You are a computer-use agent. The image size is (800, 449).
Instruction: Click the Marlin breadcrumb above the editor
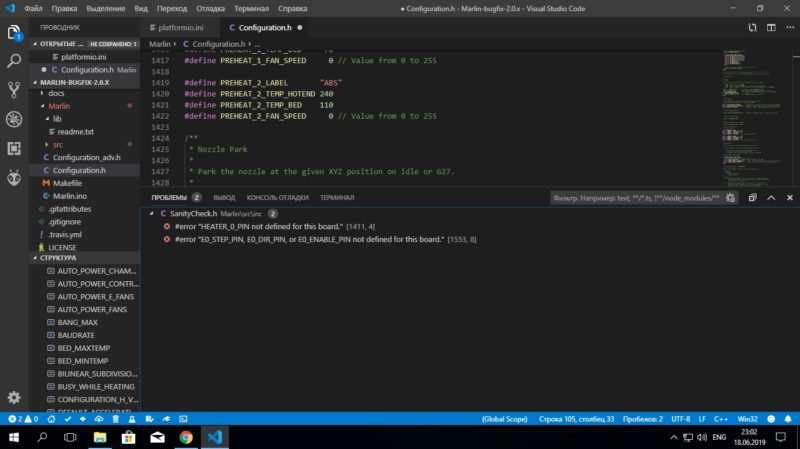click(160, 44)
